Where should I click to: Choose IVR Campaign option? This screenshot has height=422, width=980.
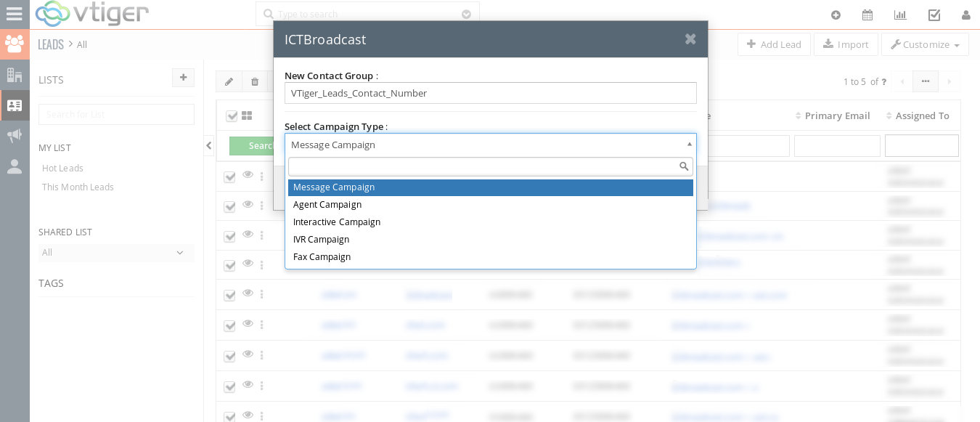(491, 240)
